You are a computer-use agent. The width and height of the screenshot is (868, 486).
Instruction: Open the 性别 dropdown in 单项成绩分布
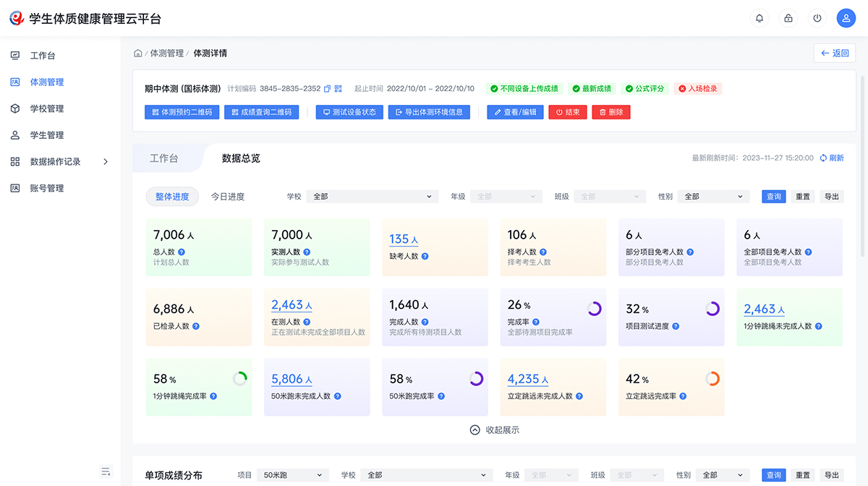[723, 475]
